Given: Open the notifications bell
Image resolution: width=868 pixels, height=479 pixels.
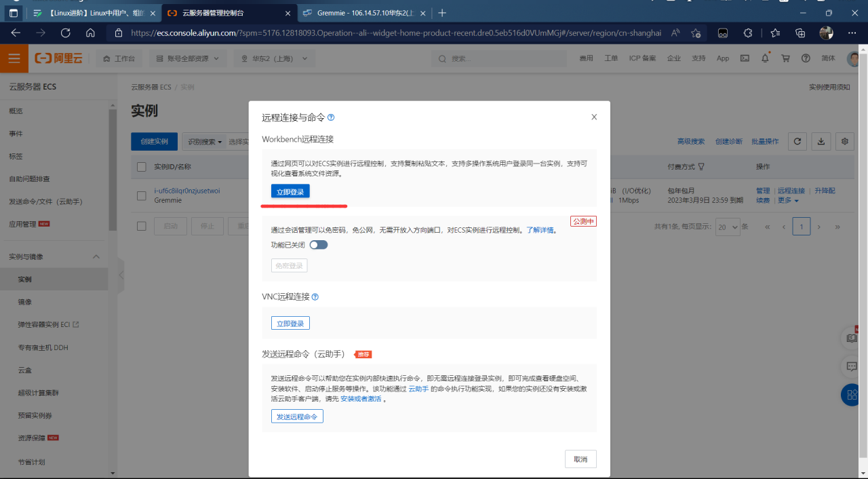Looking at the screenshot, I should [x=765, y=59].
